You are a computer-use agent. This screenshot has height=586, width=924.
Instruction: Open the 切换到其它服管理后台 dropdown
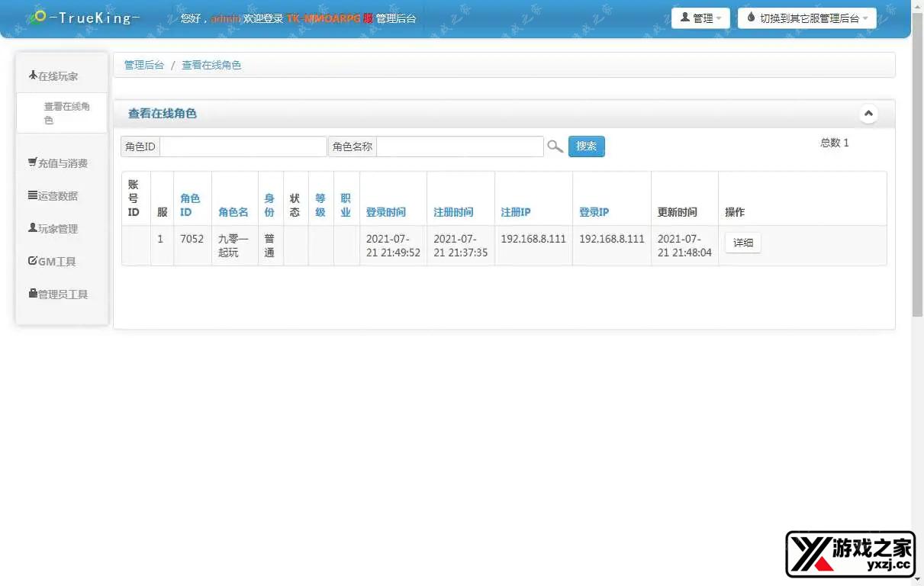click(x=806, y=18)
